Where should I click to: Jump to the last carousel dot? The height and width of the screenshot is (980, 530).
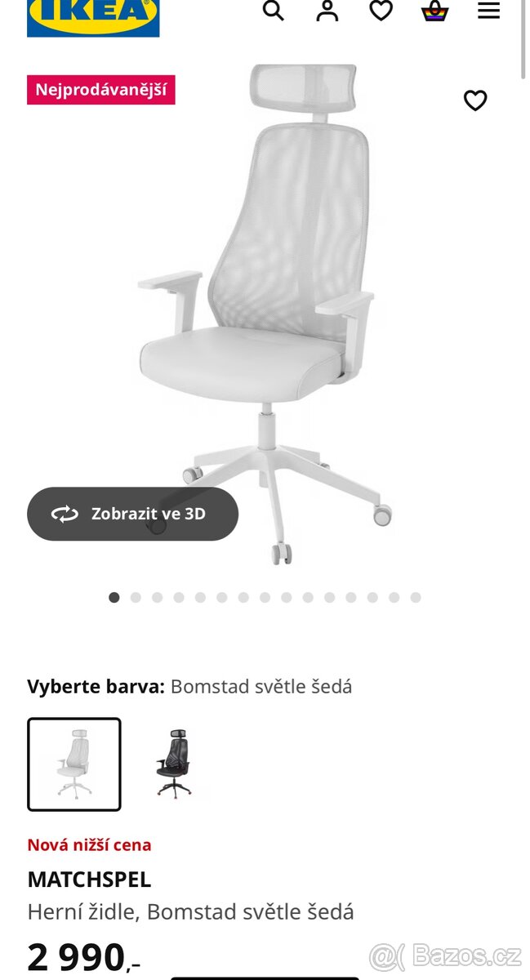coord(416,598)
